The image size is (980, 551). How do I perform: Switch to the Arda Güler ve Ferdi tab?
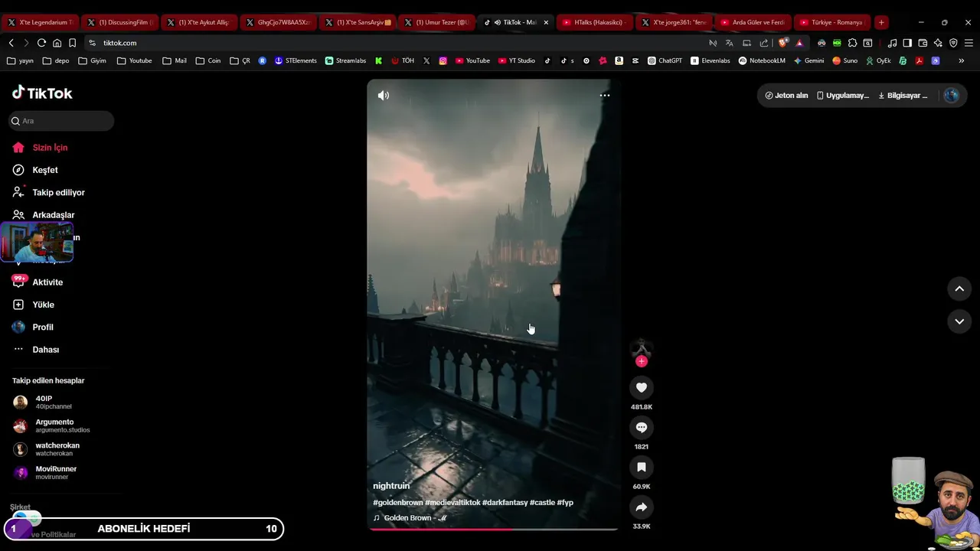click(x=753, y=22)
